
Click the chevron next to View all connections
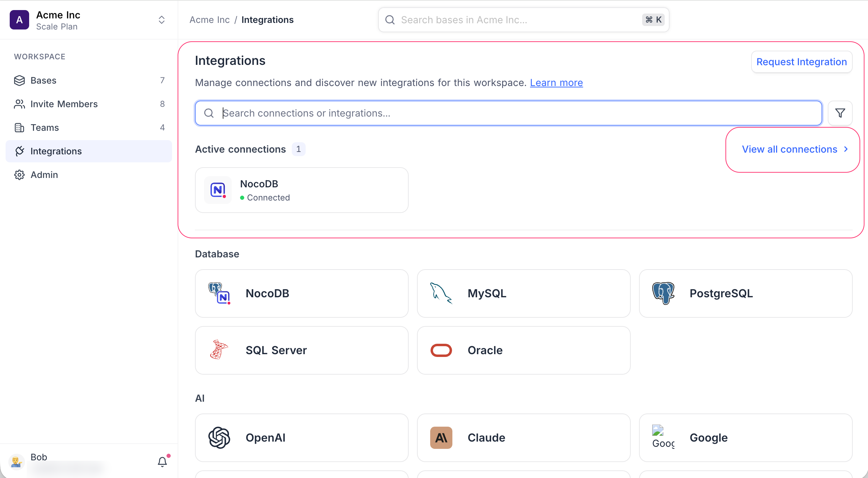point(846,149)
